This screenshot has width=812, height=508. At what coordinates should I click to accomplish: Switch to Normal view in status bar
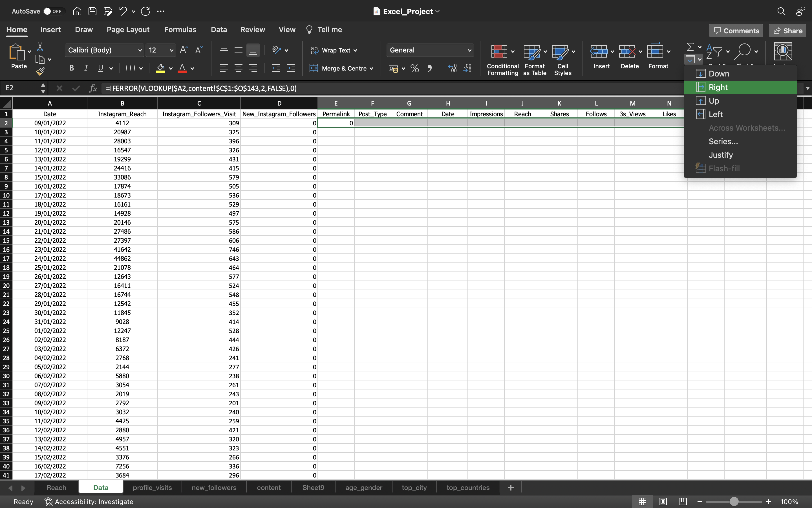click(x=642, y=501)
